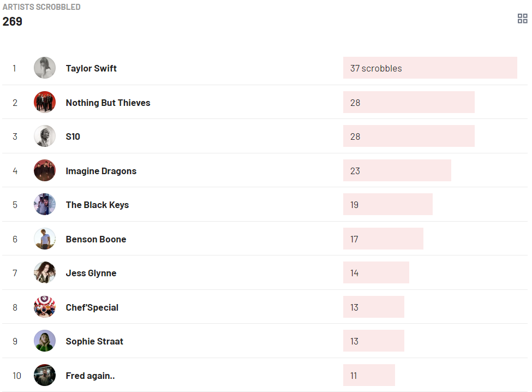
Task: Open Sophie Straat artist link
Action: [x=94, y=341]
